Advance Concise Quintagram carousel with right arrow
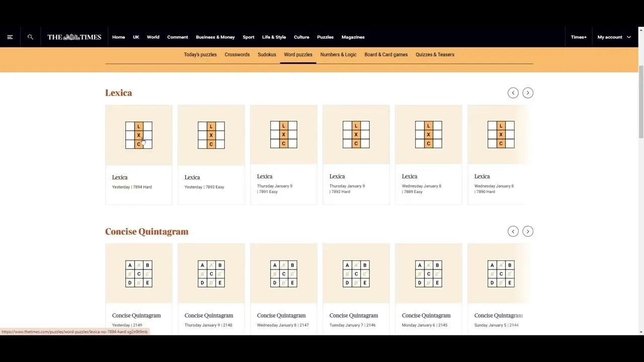 [x=528, y=231]
